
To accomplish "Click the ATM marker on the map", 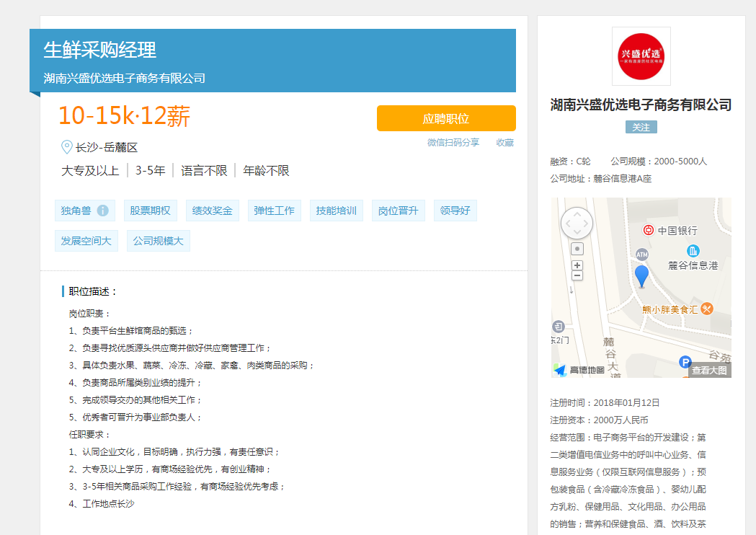I will [x=642, y=255].
